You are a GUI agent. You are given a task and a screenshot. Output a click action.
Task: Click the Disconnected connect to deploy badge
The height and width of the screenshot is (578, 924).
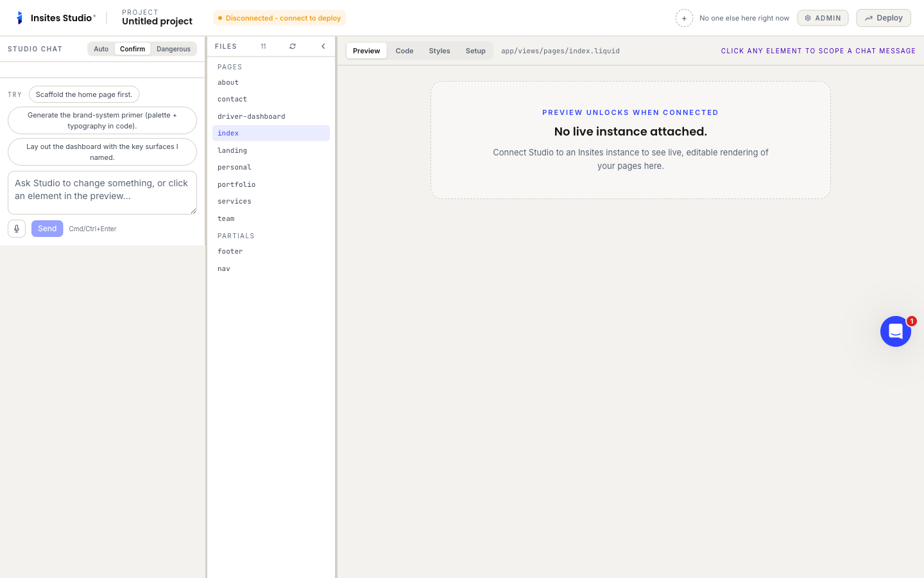coord(279,18)
